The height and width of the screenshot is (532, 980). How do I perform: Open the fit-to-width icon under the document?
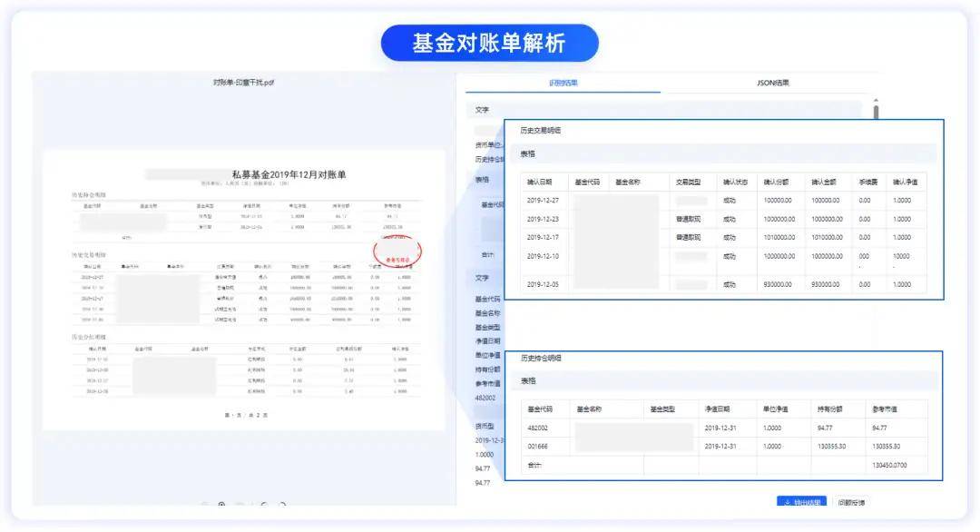tap(240, 505)
